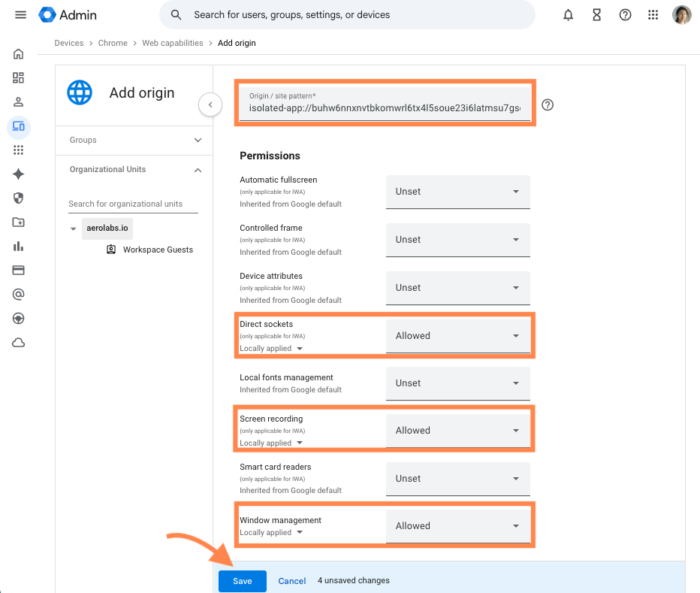700x593 pixels.
Task: Open the Web capabilities breadcrumb link
Action: (x=172, y=43)
